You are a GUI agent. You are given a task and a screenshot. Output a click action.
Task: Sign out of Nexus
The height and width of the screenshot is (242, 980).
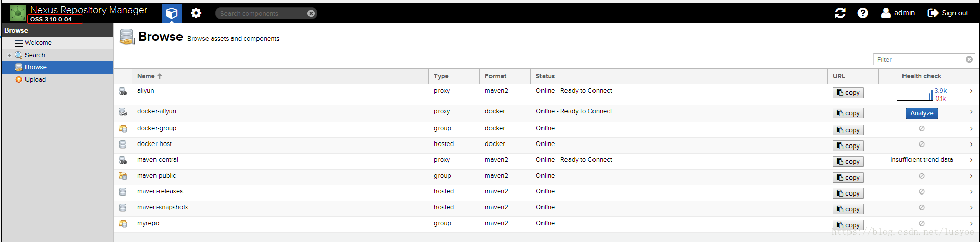point(948,13)
